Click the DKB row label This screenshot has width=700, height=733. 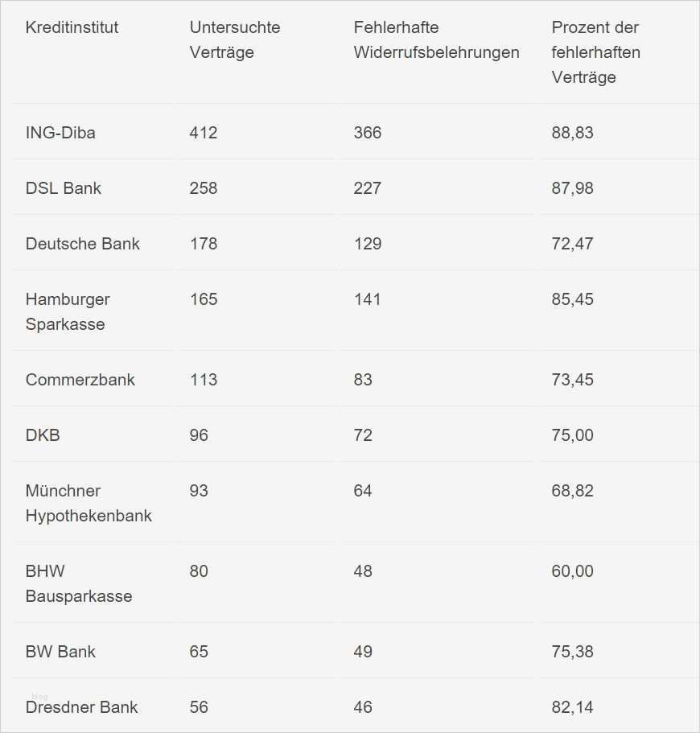43,435
